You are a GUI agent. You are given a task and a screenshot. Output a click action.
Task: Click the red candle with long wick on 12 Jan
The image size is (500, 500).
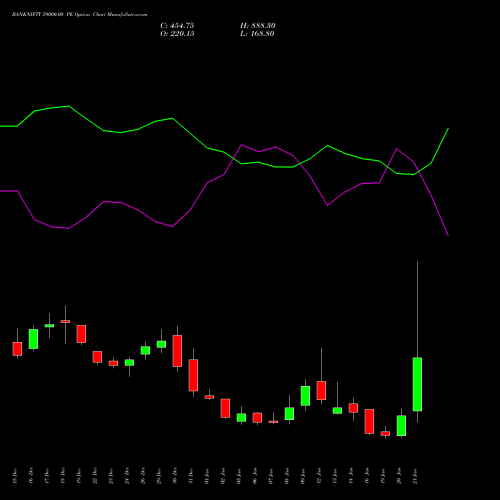[x=321, y=390]
